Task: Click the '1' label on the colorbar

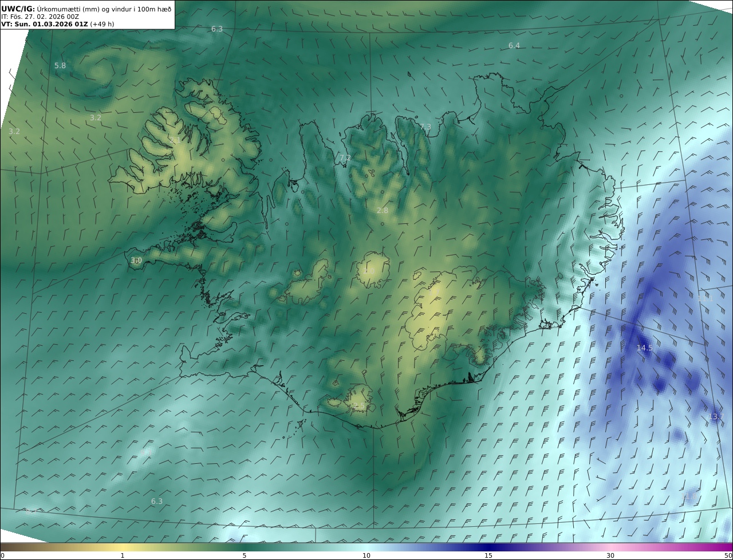Action: click(x=123, y=555)
